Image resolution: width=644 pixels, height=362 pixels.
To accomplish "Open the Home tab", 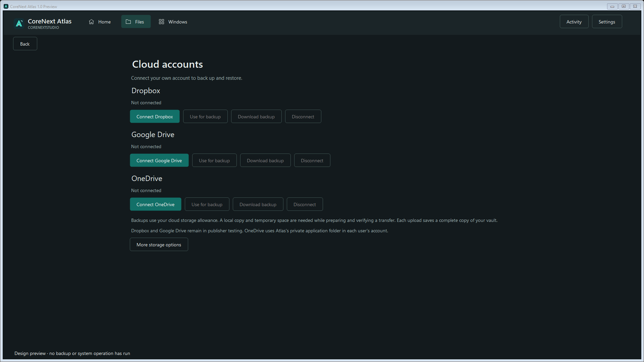I will tap(99, 22).
